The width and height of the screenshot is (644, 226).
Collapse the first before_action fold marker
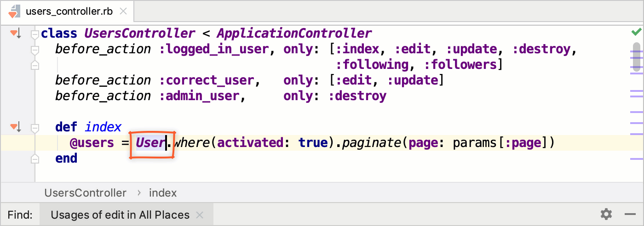click(x=34, y=49)
